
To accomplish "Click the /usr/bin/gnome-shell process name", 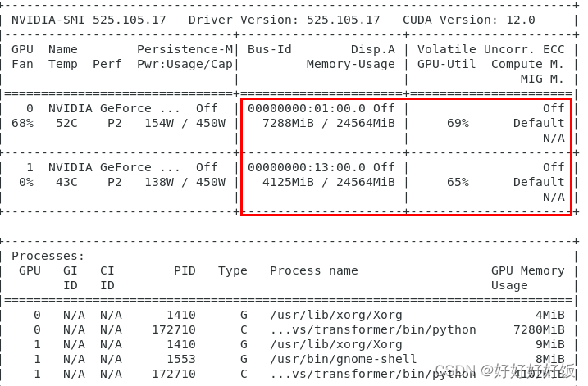I will pyautogui.click(x=343, y=359).
